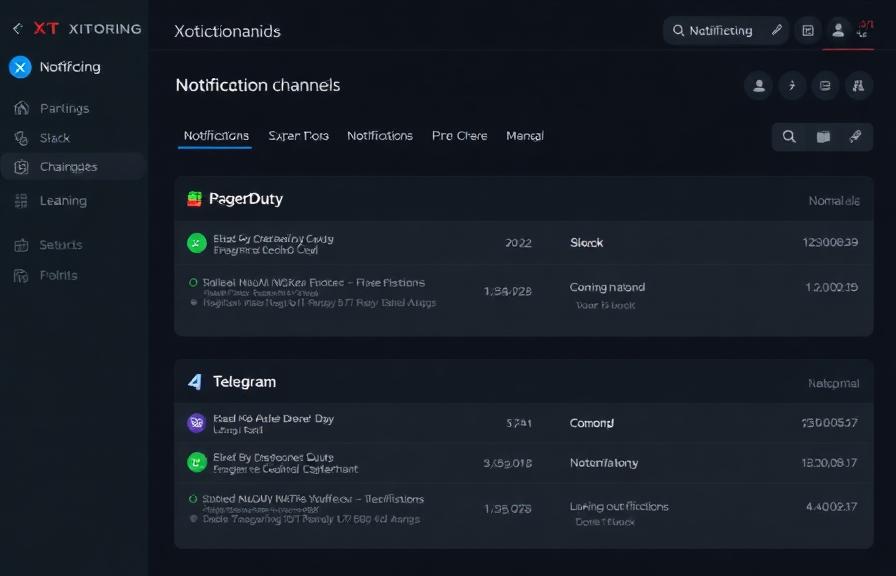Viewport: 896px width, 576px height.
Task: Click the lightning bolt icon near Notification channels
Action: 791,86
